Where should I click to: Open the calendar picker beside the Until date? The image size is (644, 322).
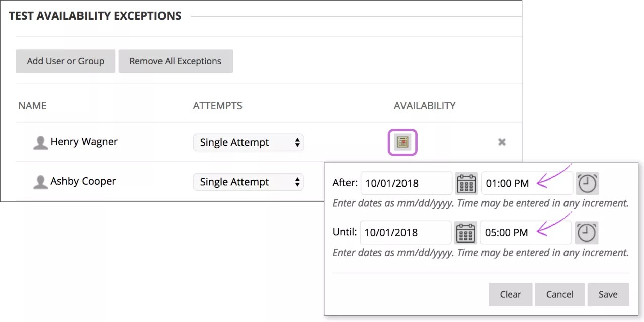465,232
